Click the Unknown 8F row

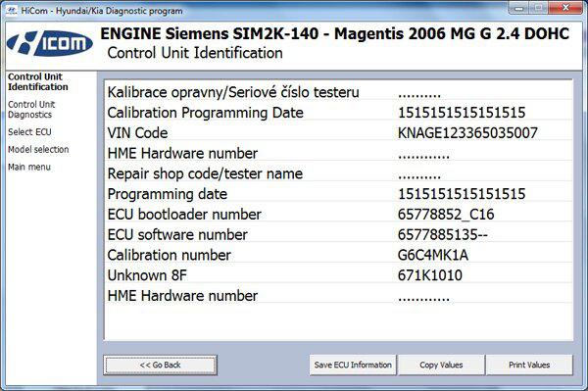(339, 275)
